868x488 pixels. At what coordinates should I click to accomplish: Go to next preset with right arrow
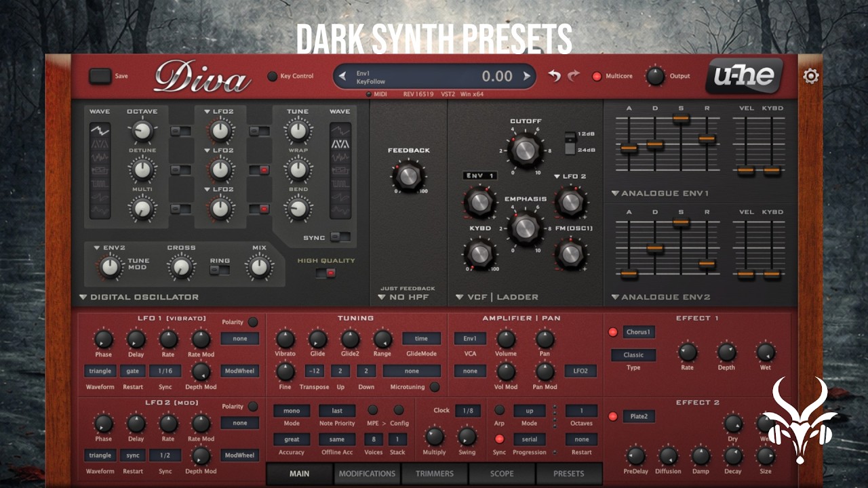pyautogui.click(x=526, y=76)
